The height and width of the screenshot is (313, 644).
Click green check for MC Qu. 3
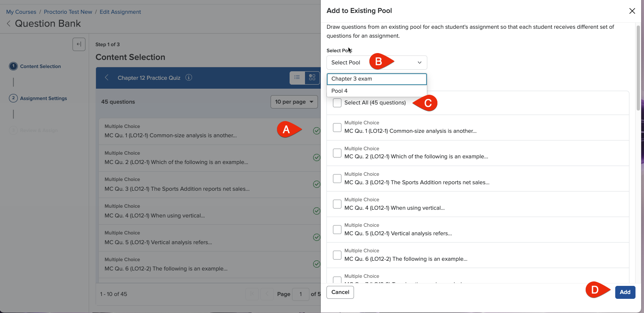(x=317, y=184)
